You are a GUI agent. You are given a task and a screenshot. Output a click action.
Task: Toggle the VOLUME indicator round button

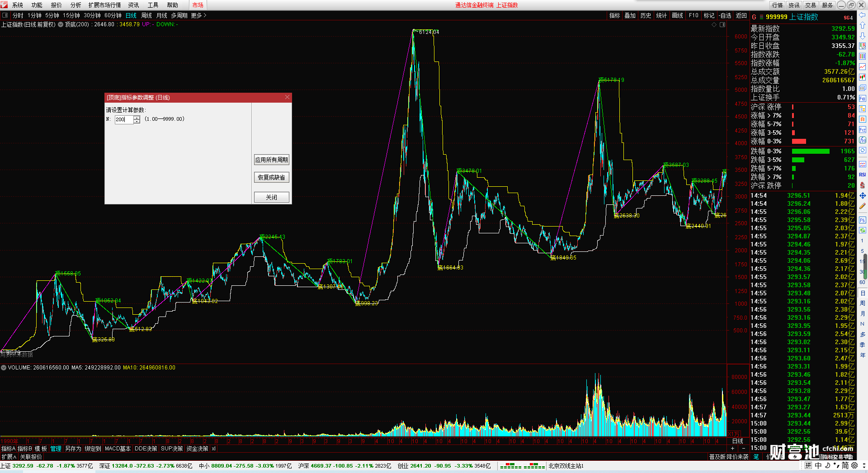coord(4,368)
